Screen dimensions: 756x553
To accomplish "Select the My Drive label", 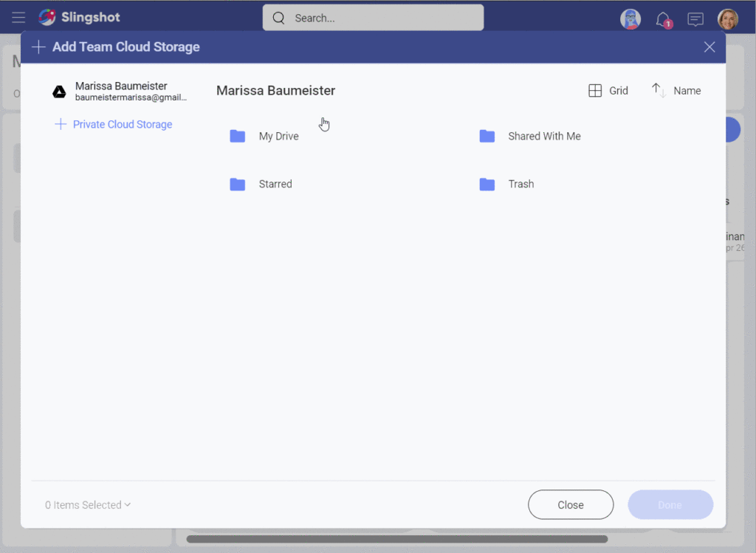I will [x=278, y=137].
